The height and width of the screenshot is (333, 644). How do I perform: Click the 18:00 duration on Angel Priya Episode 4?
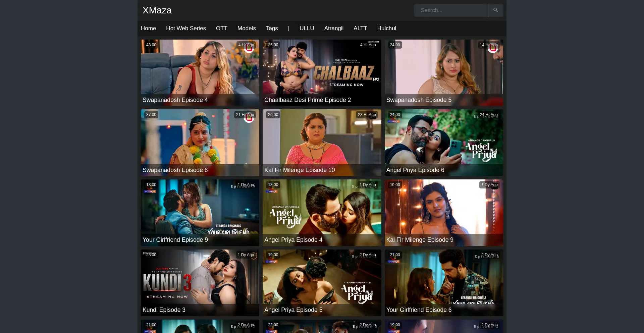click(273, 185)
